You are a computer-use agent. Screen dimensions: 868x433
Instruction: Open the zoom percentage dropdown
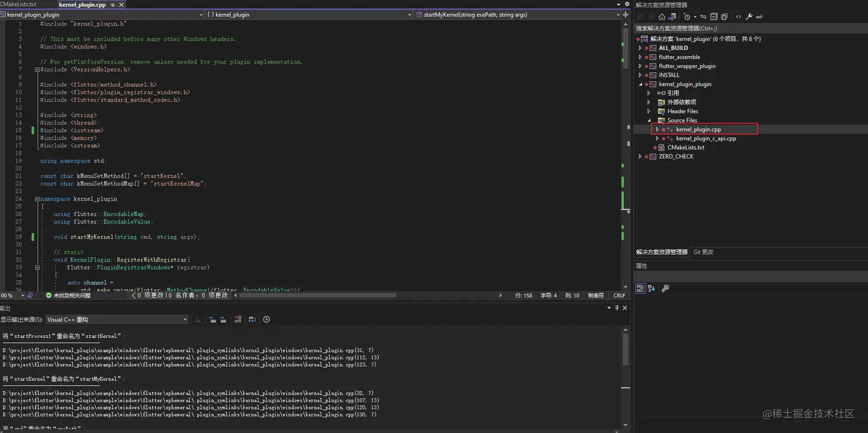(23, 295)
